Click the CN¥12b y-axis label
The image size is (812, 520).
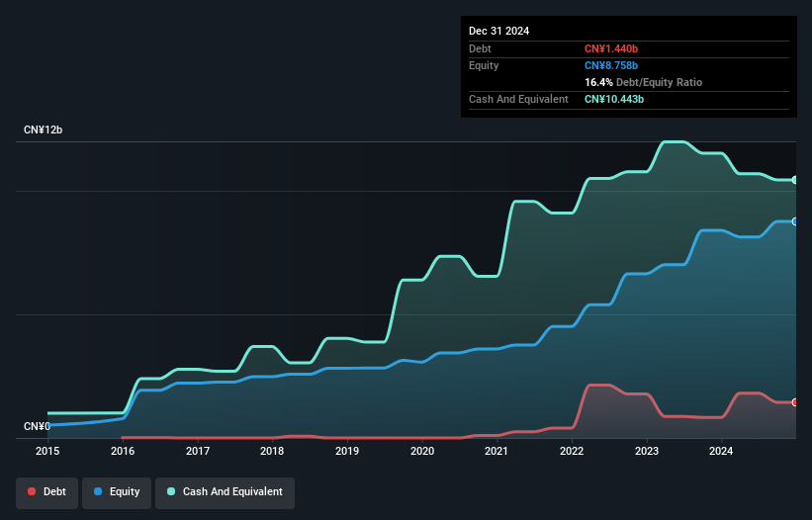(43, 130)
